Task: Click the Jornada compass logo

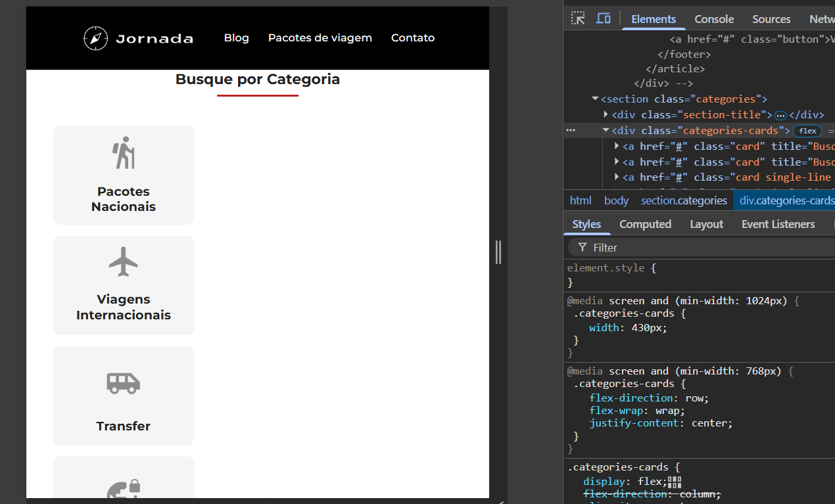Action: pos(95,38)
